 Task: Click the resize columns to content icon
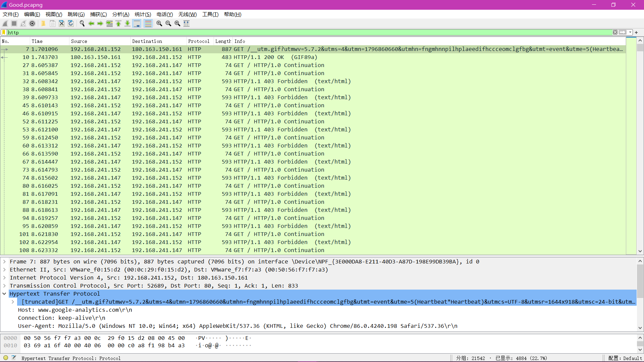coord(186,23)
